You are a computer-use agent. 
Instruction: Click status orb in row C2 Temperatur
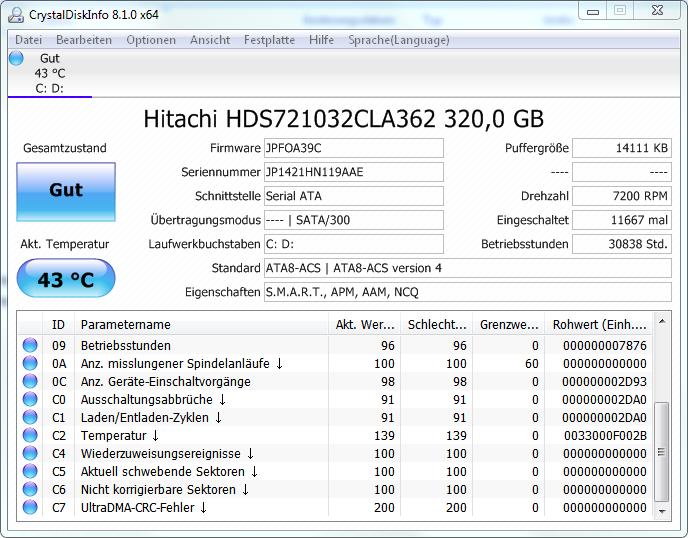30,435
